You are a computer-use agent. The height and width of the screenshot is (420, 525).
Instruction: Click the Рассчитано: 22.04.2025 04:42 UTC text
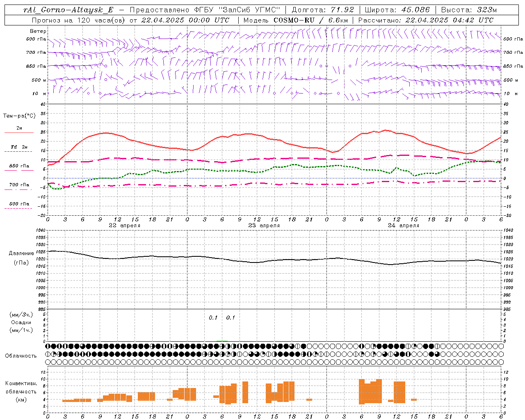pos(426,20)
